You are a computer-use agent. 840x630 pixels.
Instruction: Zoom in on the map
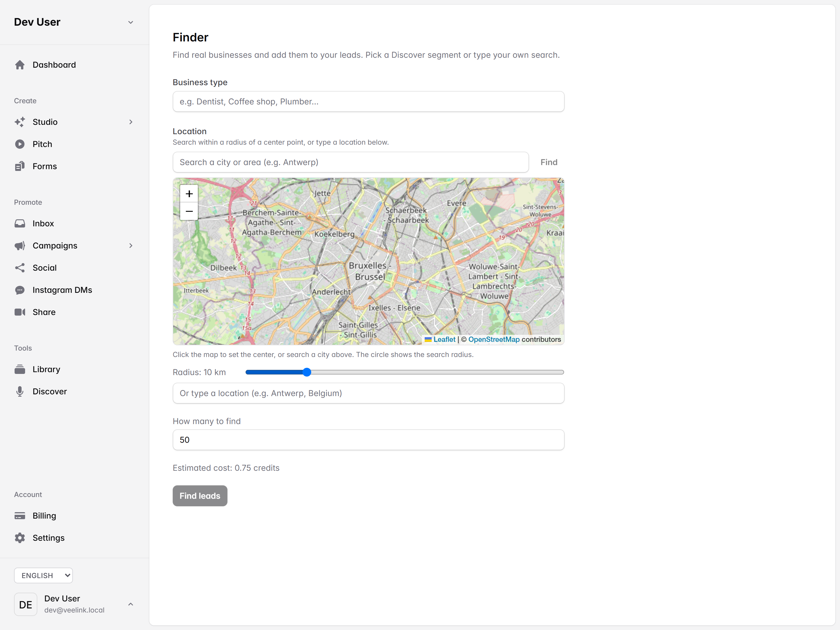189,194
